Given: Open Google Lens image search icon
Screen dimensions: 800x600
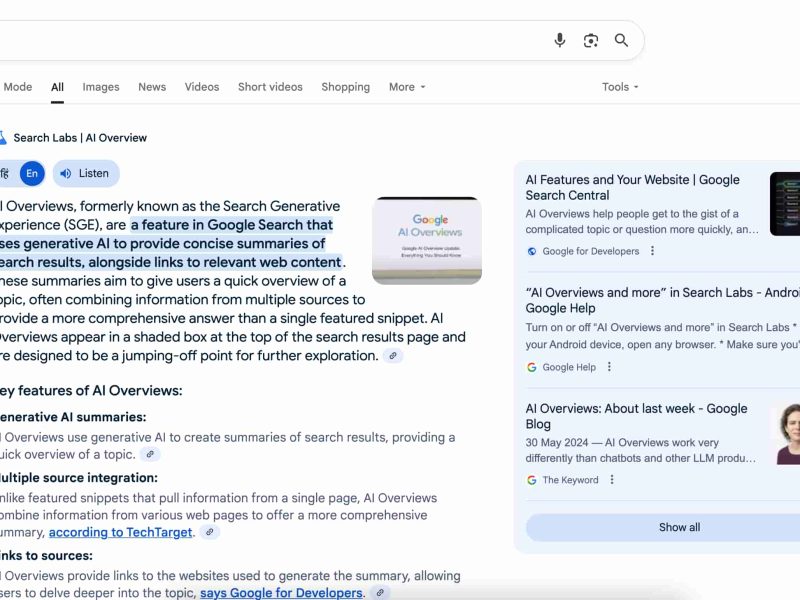Looking at the screenshot, I should point(591,40).
